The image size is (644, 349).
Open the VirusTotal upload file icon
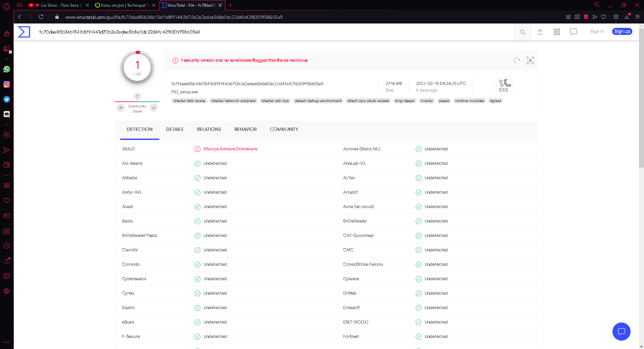540,32
